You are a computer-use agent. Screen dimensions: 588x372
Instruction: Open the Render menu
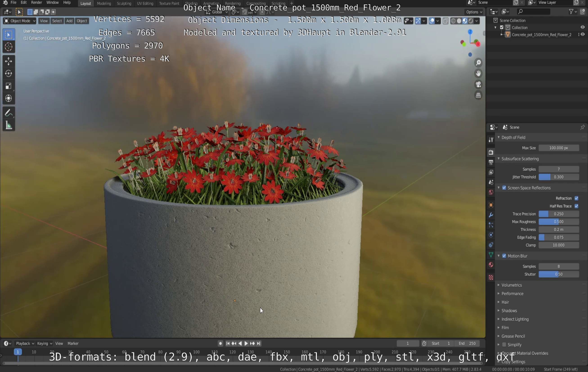37,3
